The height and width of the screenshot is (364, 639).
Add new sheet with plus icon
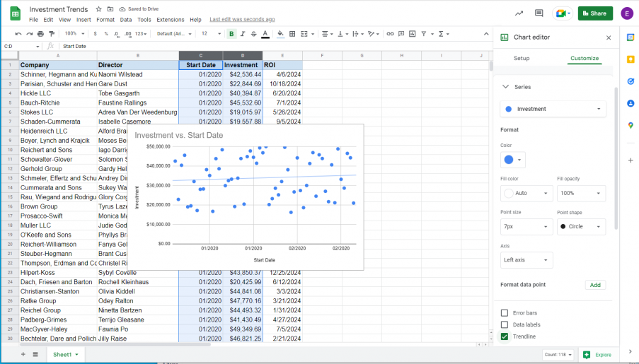23,354
